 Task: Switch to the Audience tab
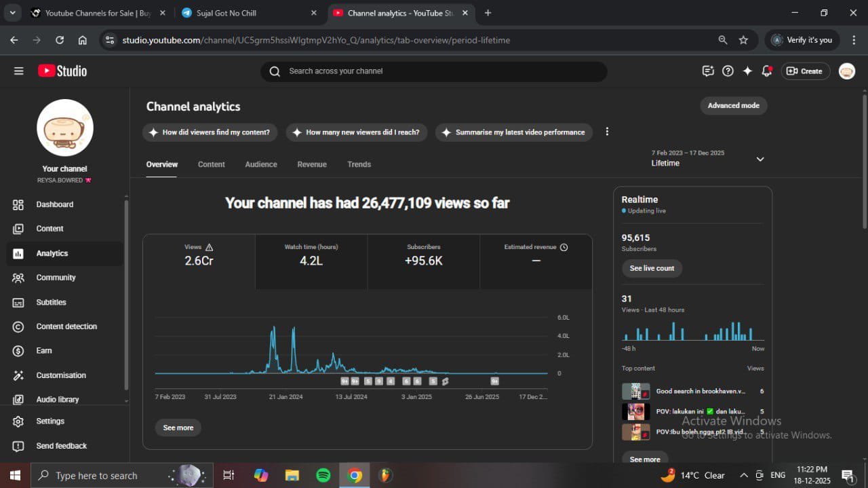click(x=260, y=164)
